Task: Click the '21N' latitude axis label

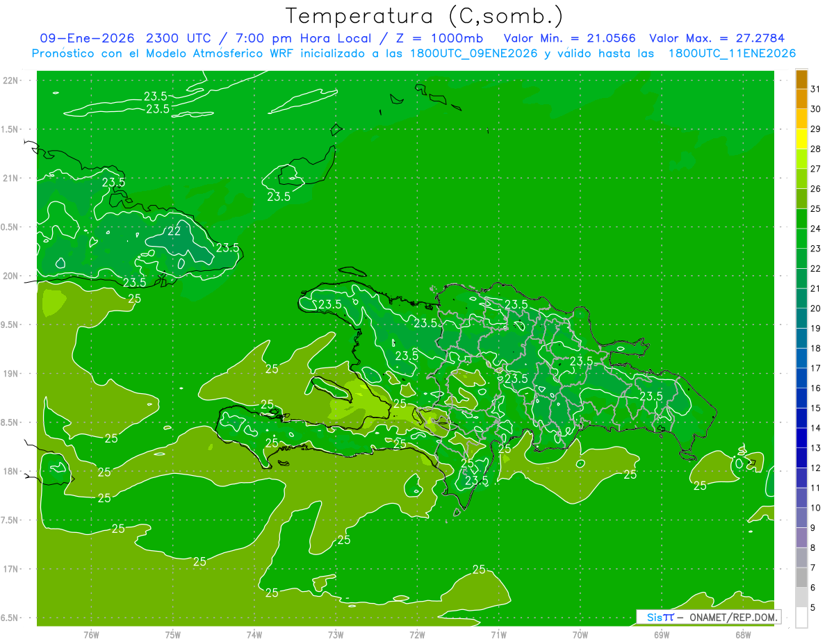Action: click(x=10, y=178)
